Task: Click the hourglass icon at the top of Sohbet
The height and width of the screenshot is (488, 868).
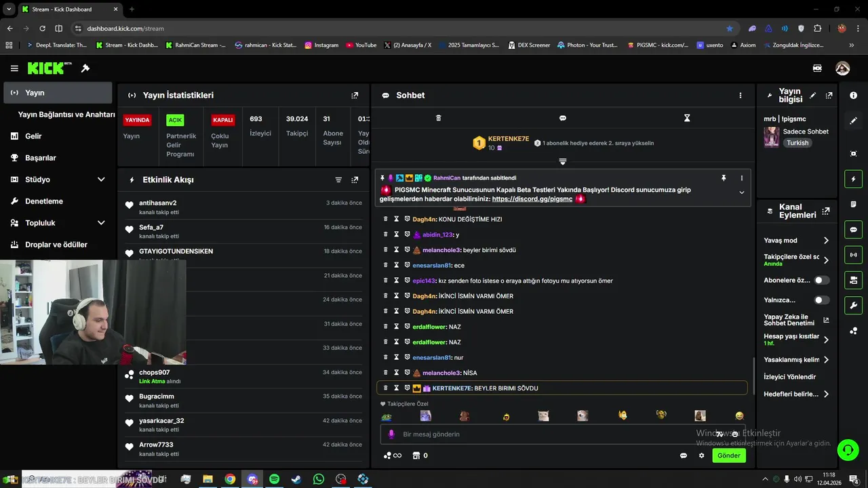Action: coord(687,118)
